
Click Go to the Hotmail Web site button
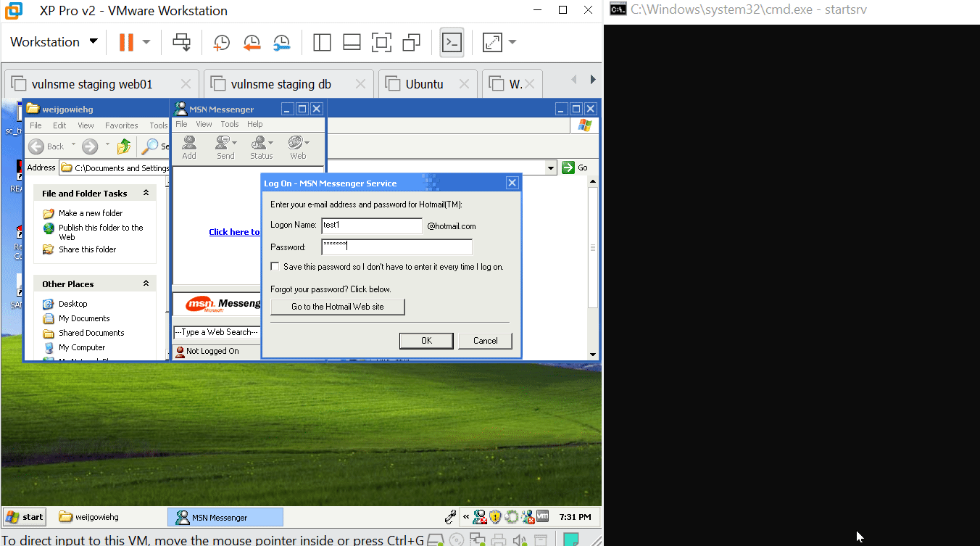[337, 307]
